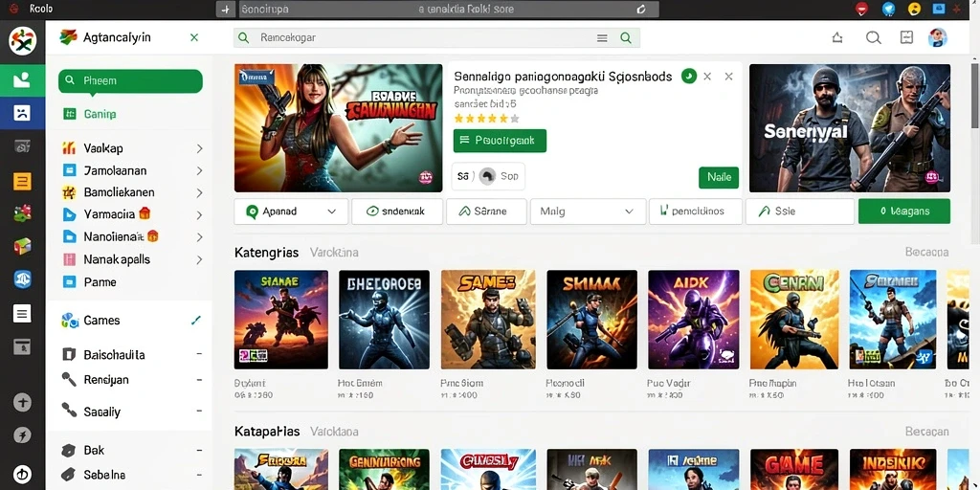Click the round app logo at rail top
This screenshot has height=490, width=980.
pos(23,41)
